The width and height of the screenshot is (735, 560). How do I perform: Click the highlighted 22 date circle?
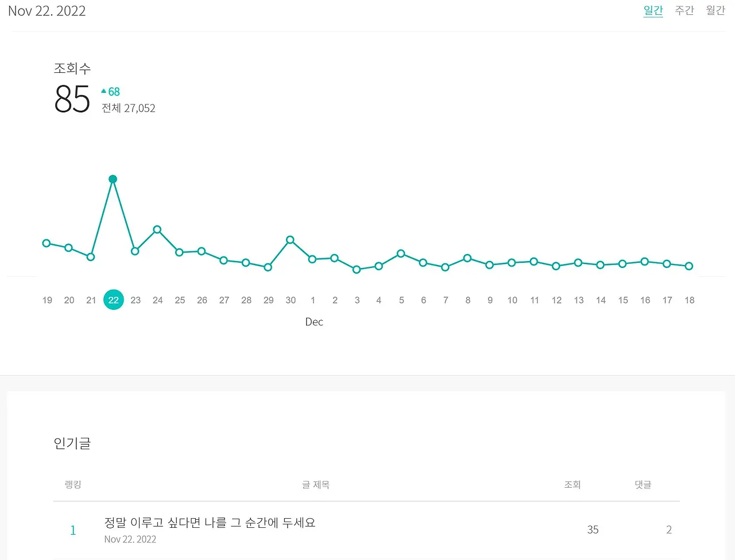[114, 300]
